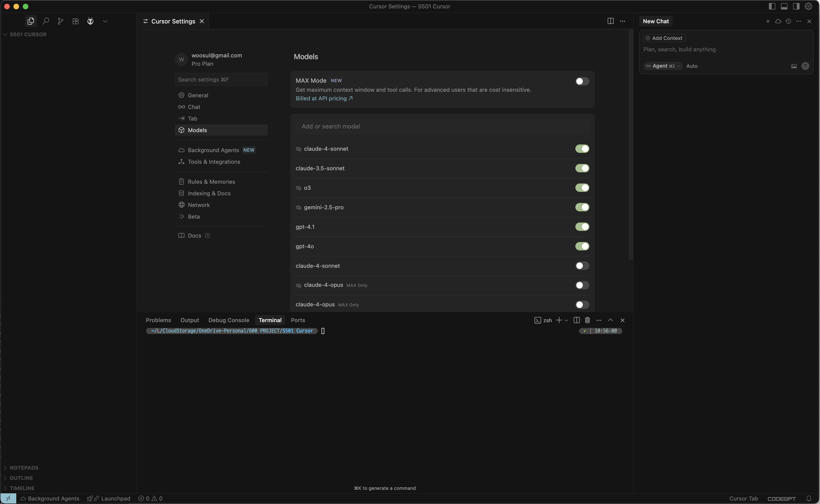Click the Cursor AI alien icon in the sidebar
The image size is (820, 504).
pyautogui.click(x=90, y=21)
